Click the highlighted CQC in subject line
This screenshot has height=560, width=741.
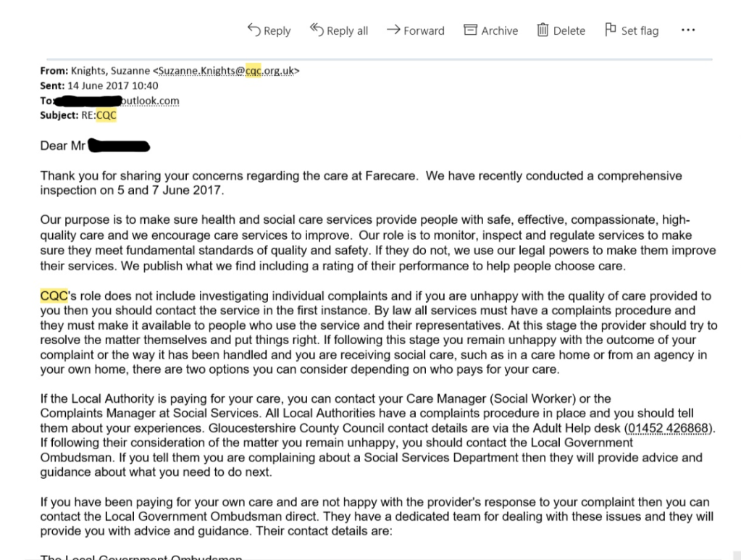(x=106, y=115)
